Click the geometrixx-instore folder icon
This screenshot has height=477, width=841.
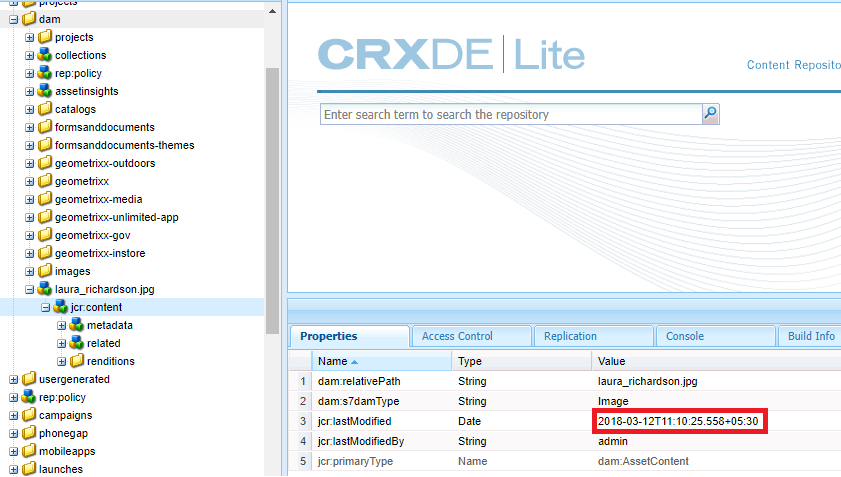(x=45, y=253)
